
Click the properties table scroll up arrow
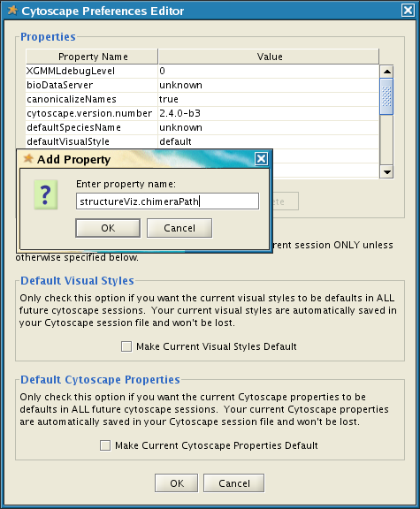386,72
